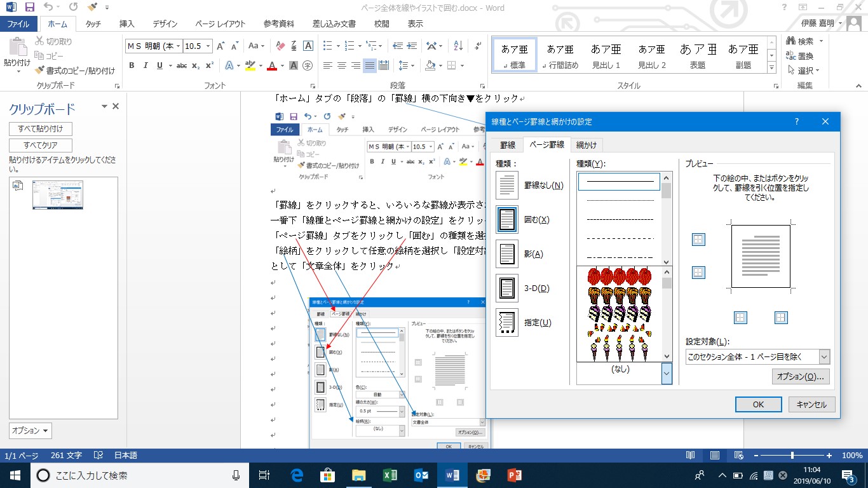Image resolution: width=868 pixels, height=488 pixels.
Task: Pick the 影 shadow border setting
Action: point(507,254)
